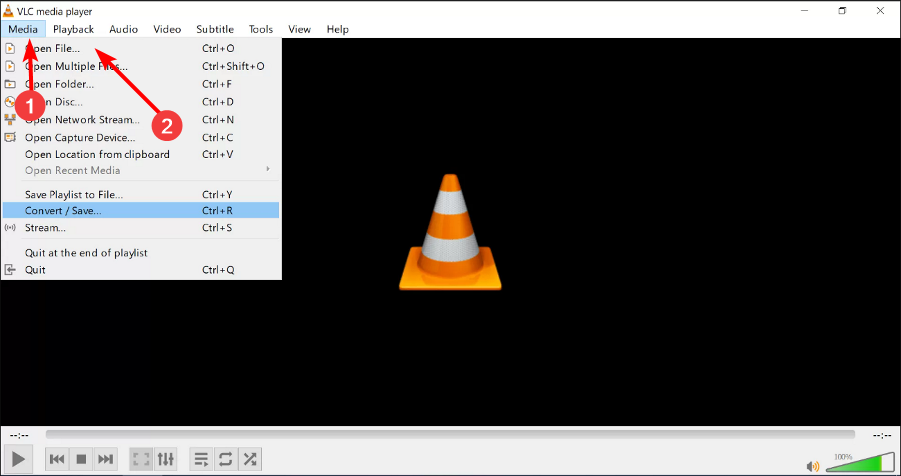
Task: Choose Open Disc entry
Action: (x=141, y=102)
